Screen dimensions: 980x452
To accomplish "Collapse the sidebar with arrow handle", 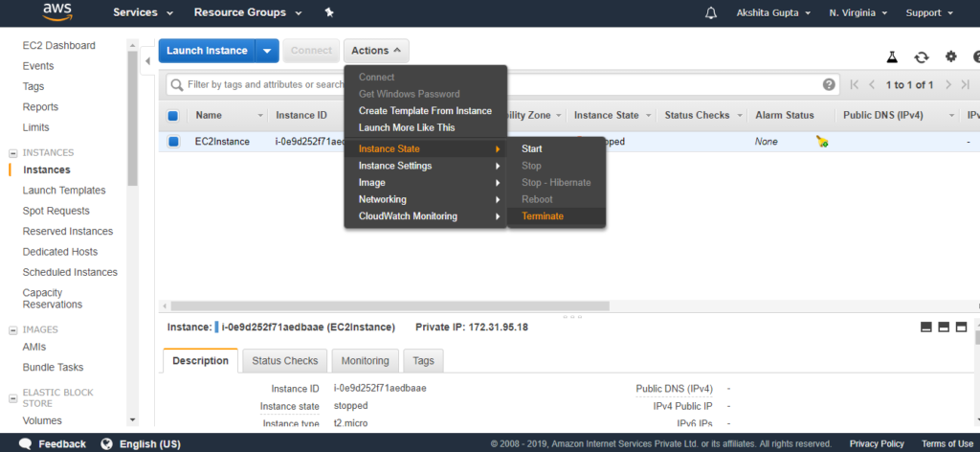I will tap(147, 60).
